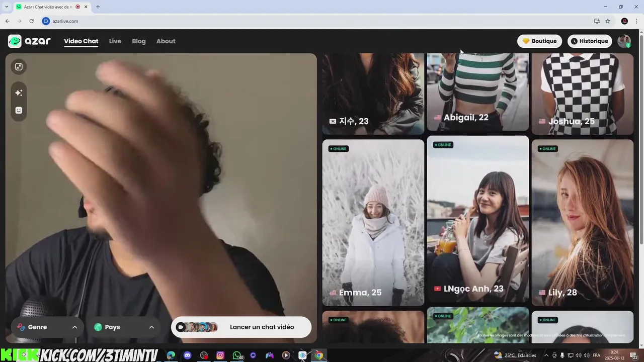This screenshot has height=362, width=644.
Task: Click the address bar URL
Action: [65, 21]
